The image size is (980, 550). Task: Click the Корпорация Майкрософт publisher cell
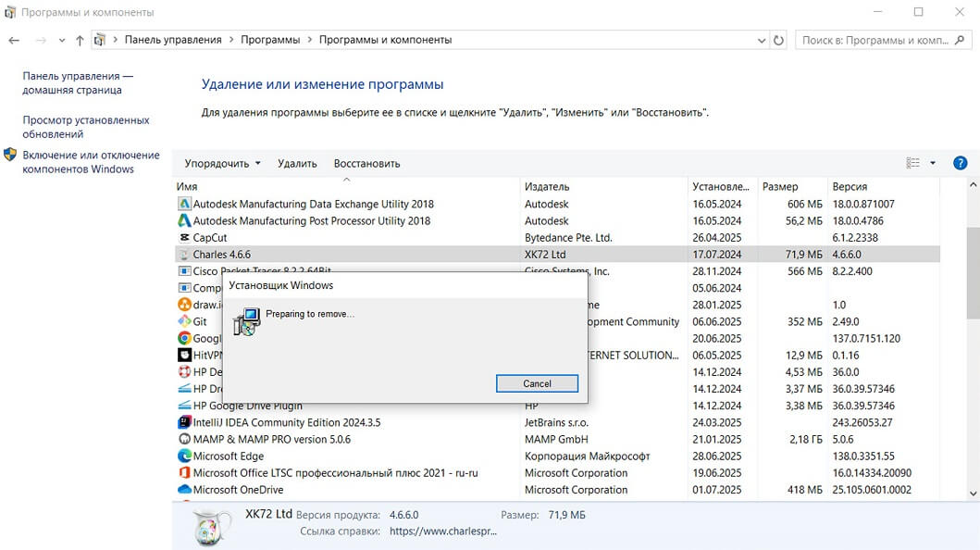[587, 456]
